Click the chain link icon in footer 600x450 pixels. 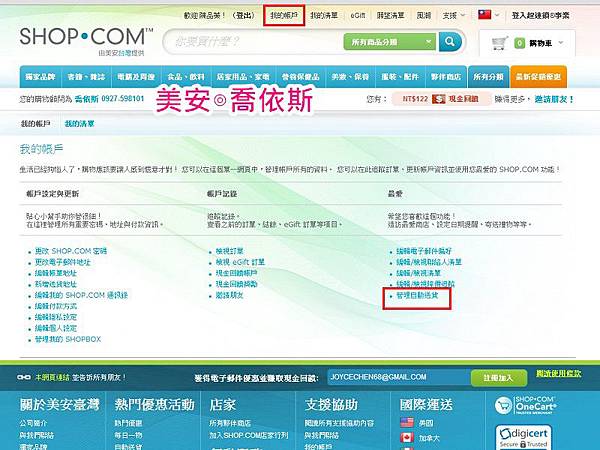pyautogui.click(x=24, y=377)
